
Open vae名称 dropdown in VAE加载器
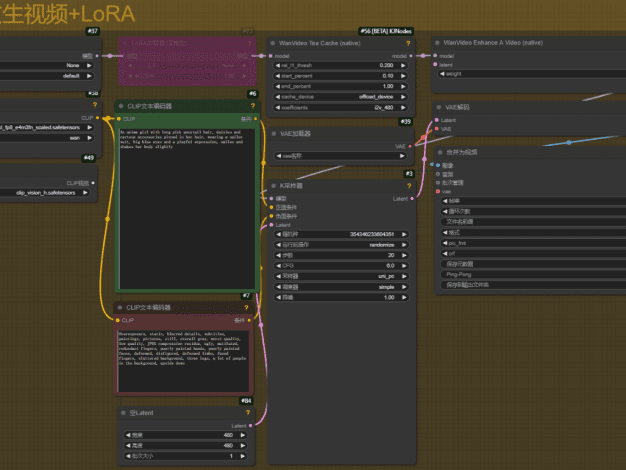click(341, 156)
